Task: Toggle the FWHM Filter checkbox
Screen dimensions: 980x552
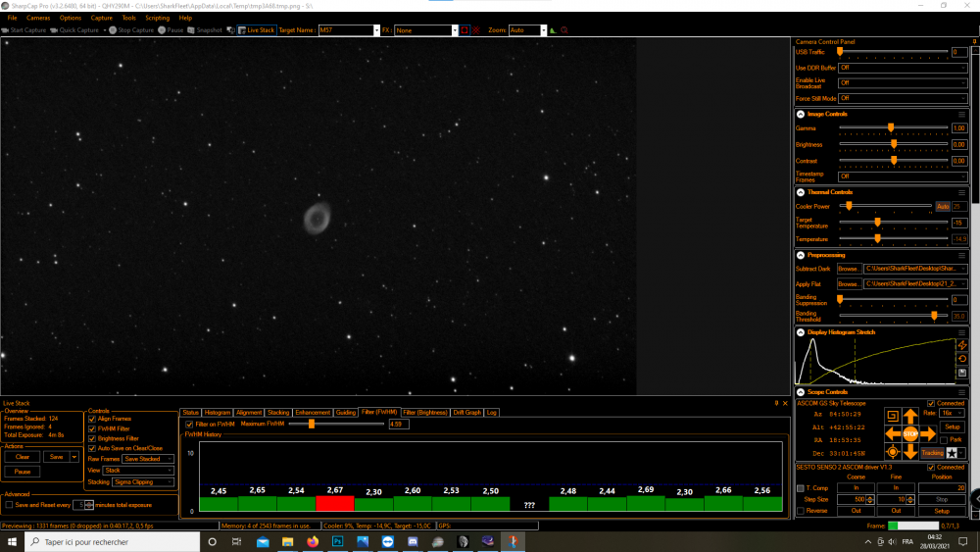Action: click(92, 428)
